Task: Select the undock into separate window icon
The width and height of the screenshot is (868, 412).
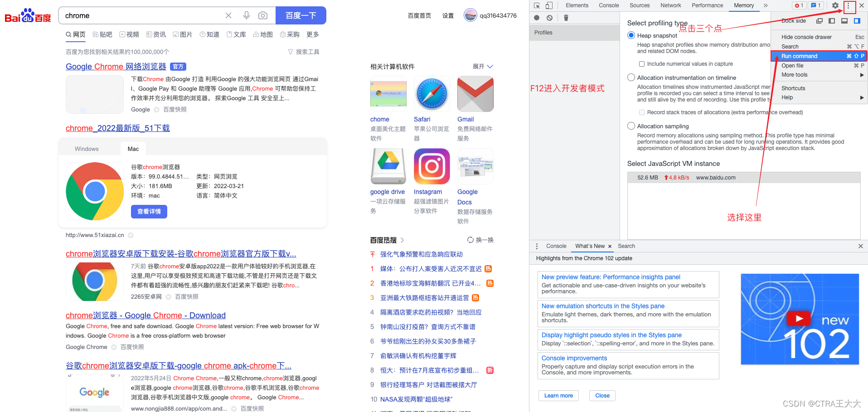Action: click(819, 21)
